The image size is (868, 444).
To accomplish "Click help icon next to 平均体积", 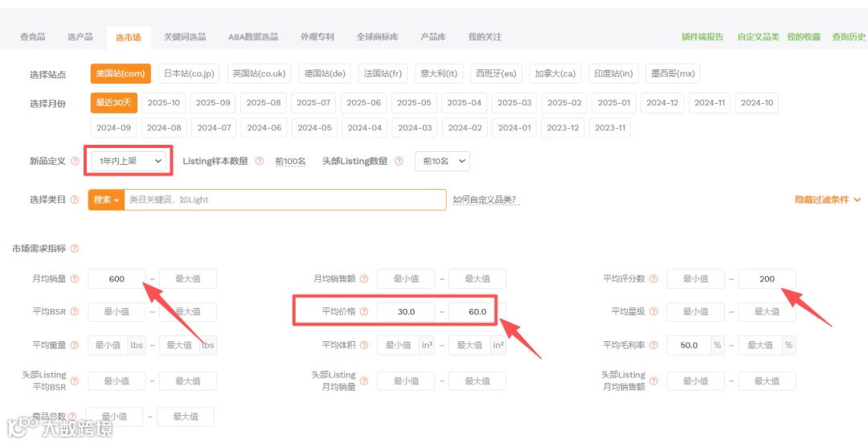I will [364, 345].
